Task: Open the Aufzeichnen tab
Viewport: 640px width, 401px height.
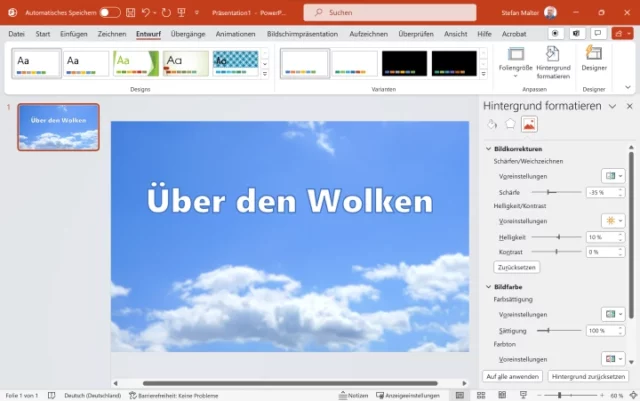Action: coord(369,34)
